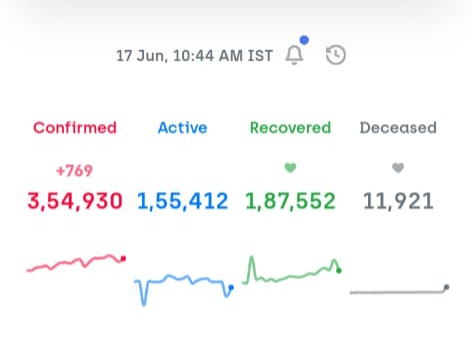Viewport: 472px width, 361px height.
Task: Click the blue active sparkline chart
Action: click(x=184, y=290)
